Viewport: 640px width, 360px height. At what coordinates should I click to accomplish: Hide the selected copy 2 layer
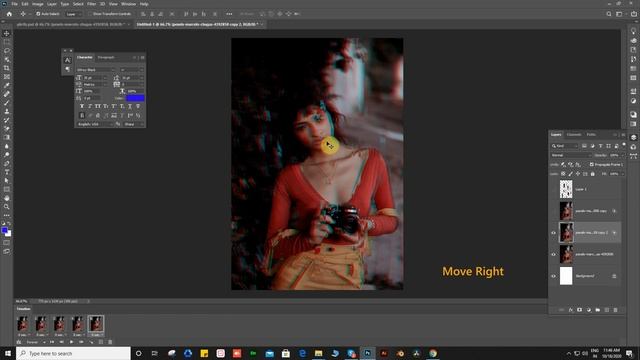point(553,233)
